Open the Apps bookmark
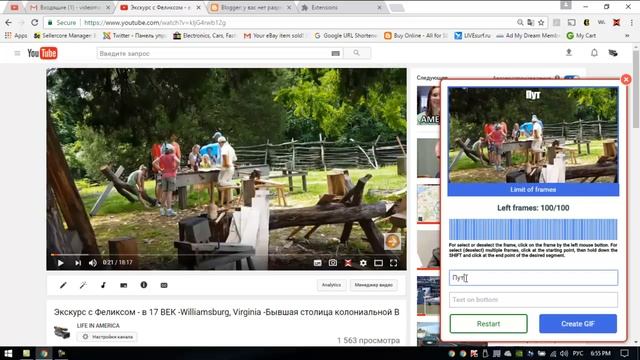The height and width of the screenshot is (360, 640). 16,36
